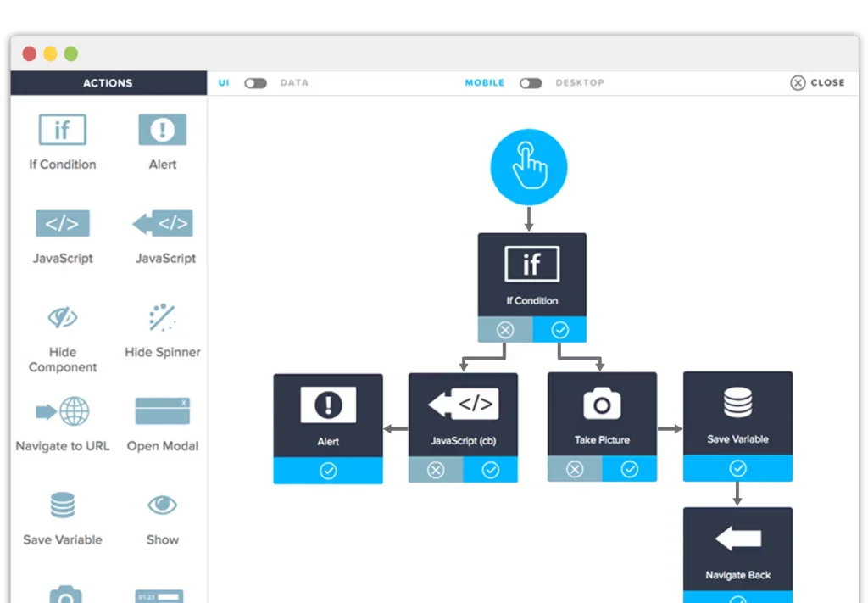Choose the Hide Spinner action
This screenshot has width=868, height=603.
point(162,319)
